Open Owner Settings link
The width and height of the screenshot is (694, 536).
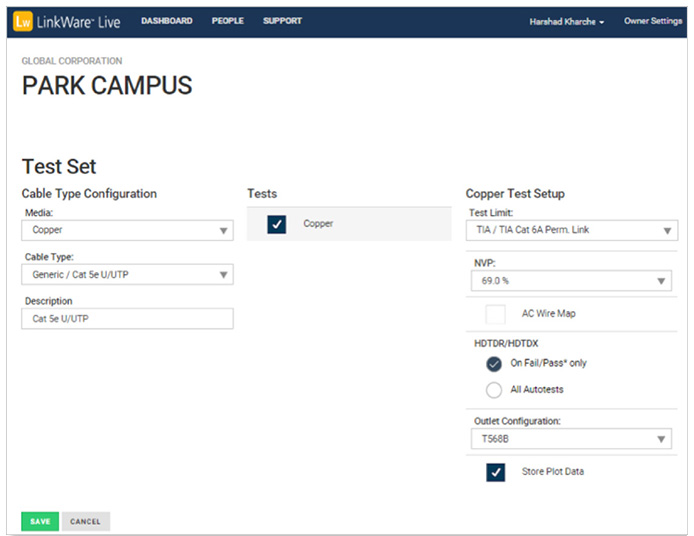(652, 21)
